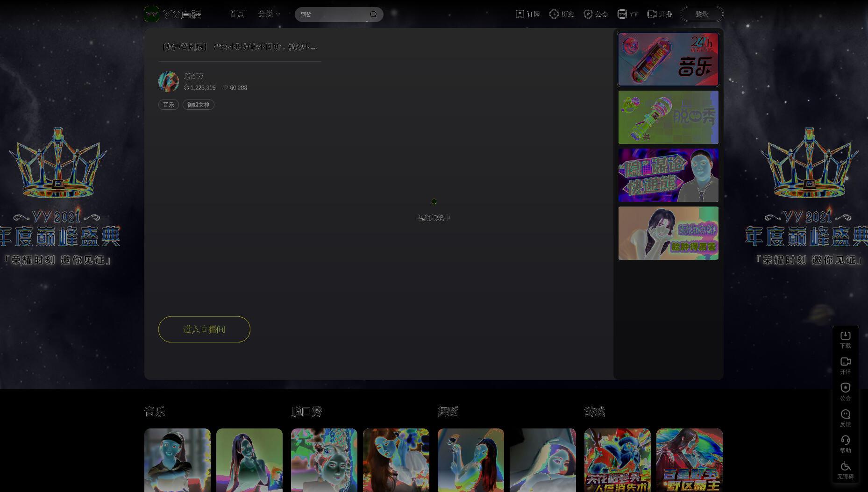Click the 下载 download sidebar icon
The width and height of the screenshot is (868, 492).
(x=846, y=340)
